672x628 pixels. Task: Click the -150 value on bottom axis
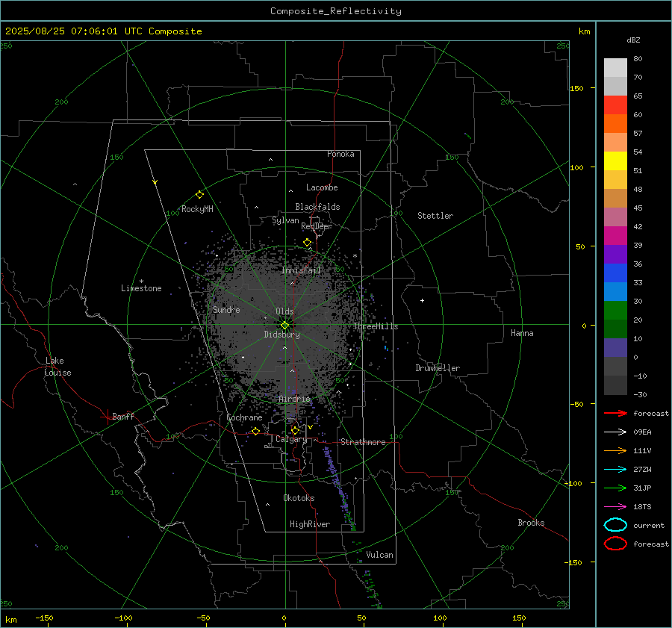coord(44,618)
